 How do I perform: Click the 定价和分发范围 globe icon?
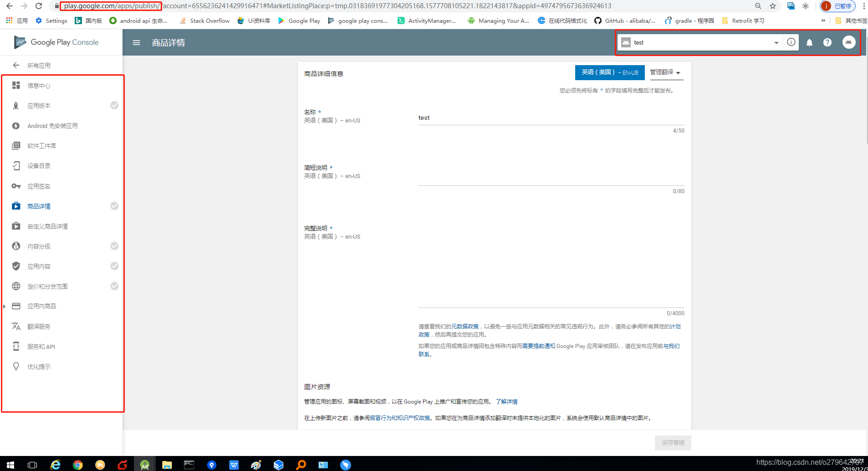16,286
